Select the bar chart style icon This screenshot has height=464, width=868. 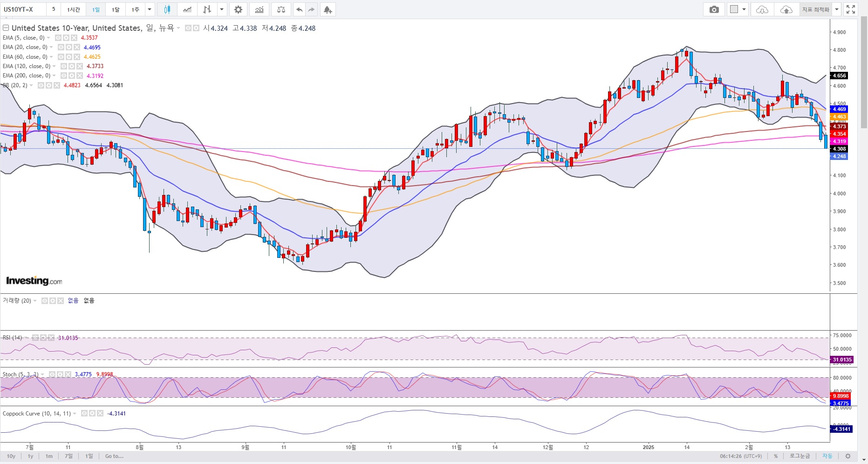(207, 9)
